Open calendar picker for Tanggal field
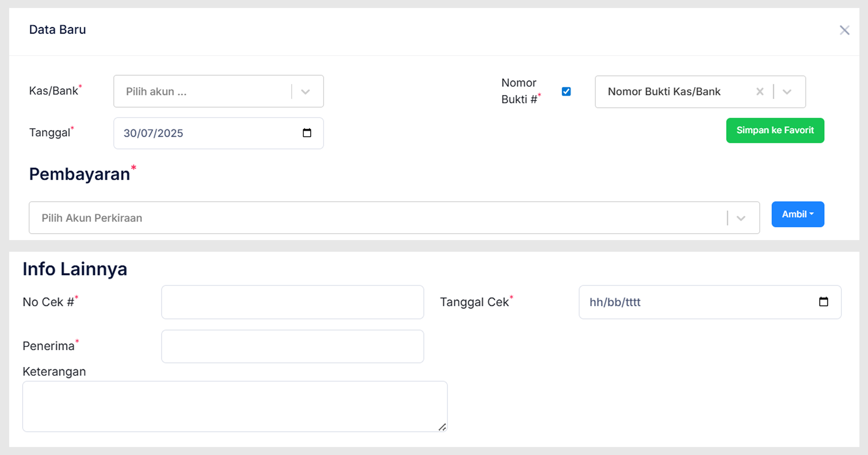 click(307, 133)
